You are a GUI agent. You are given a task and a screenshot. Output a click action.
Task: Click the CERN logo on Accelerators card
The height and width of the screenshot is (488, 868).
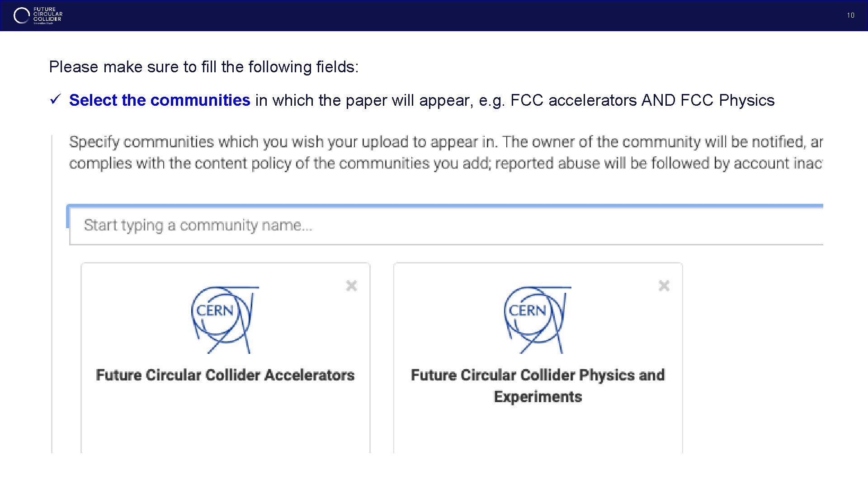[x=223, y=319]
